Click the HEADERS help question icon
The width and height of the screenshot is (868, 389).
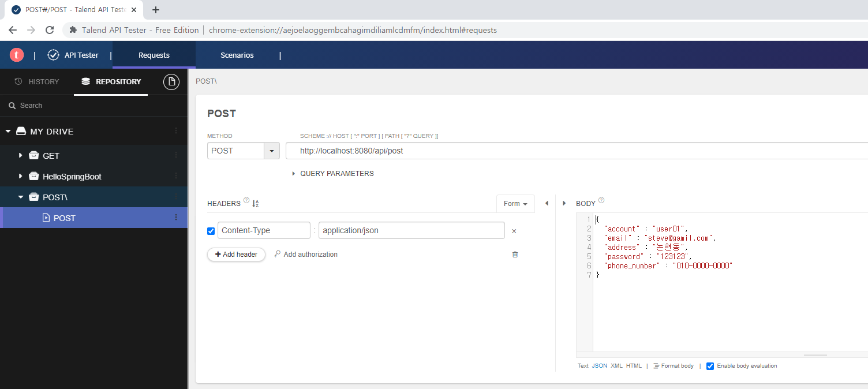246,201
